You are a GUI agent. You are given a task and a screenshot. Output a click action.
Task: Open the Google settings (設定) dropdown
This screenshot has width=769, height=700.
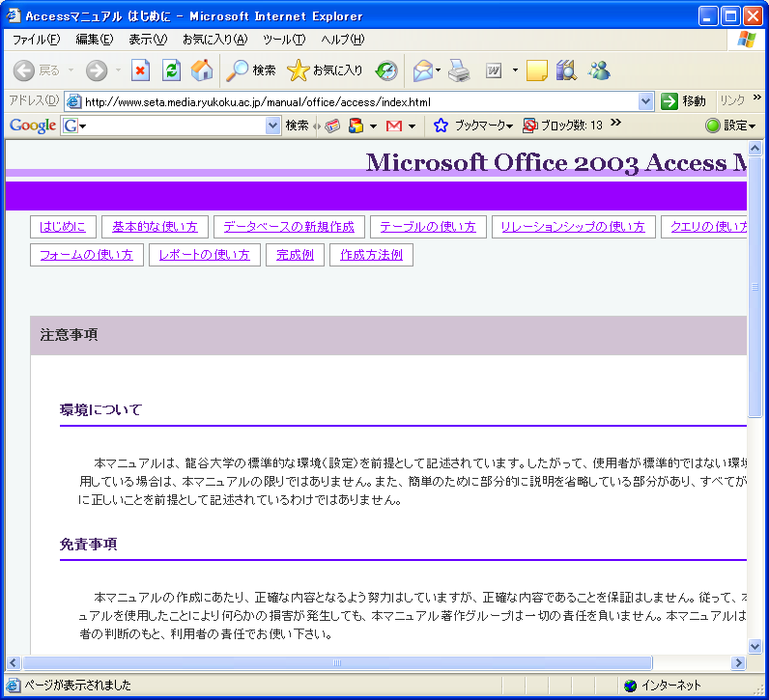click(x=730, y=126)
